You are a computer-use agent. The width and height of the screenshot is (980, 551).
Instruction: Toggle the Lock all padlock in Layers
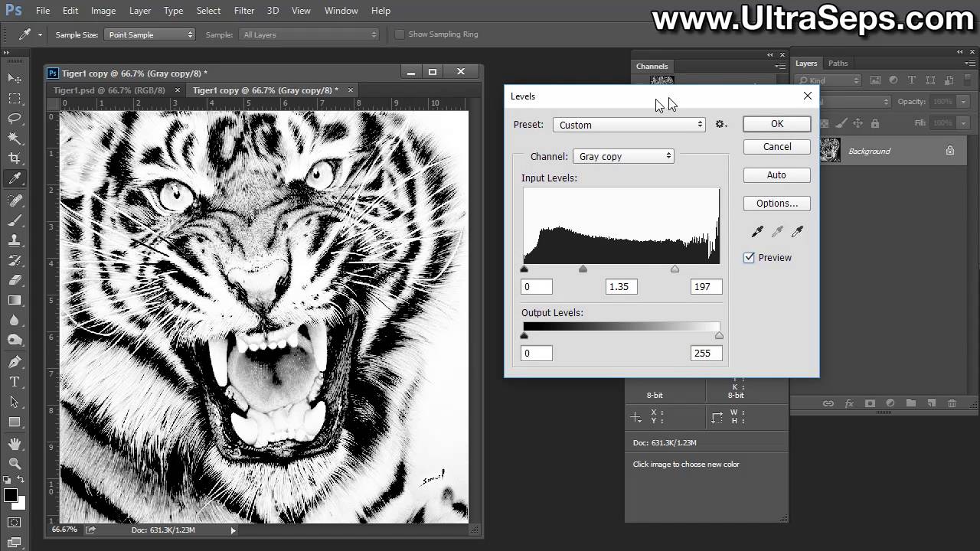click(875, 123)
